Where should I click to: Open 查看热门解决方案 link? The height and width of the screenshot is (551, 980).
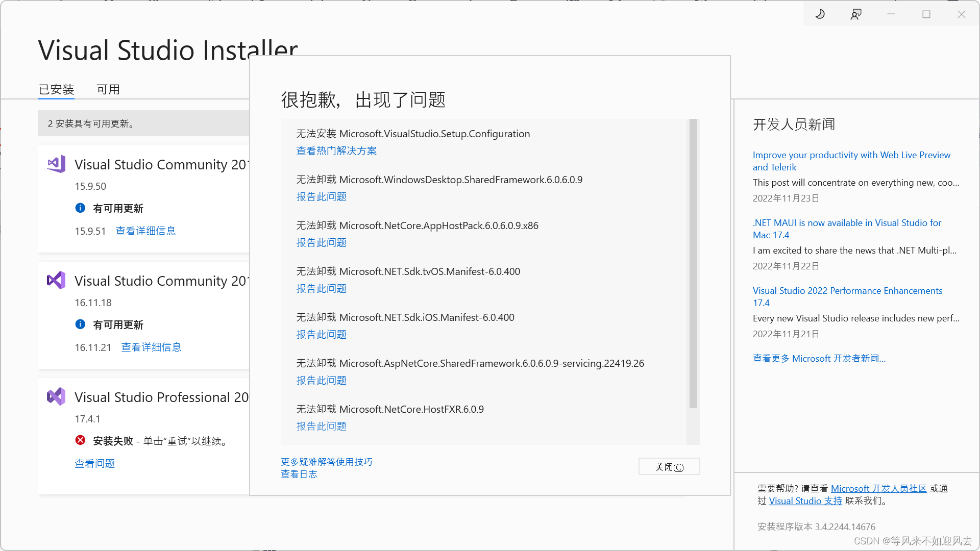point(336,151)
